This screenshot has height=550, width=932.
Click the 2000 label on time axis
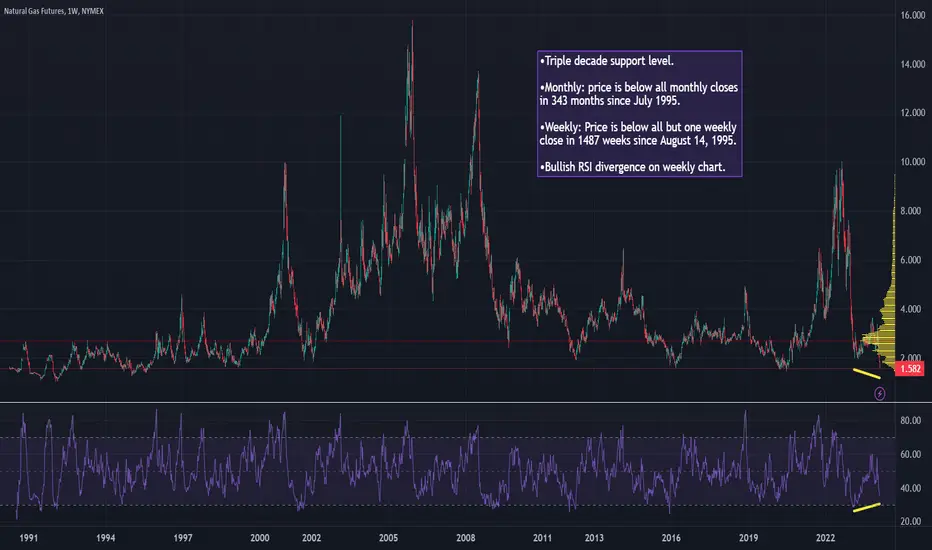coord(260,538)
